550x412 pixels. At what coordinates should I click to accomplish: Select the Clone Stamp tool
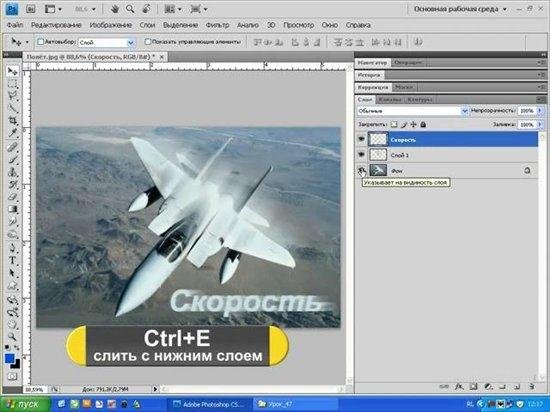pyautogui.click(x=12, y=172)
